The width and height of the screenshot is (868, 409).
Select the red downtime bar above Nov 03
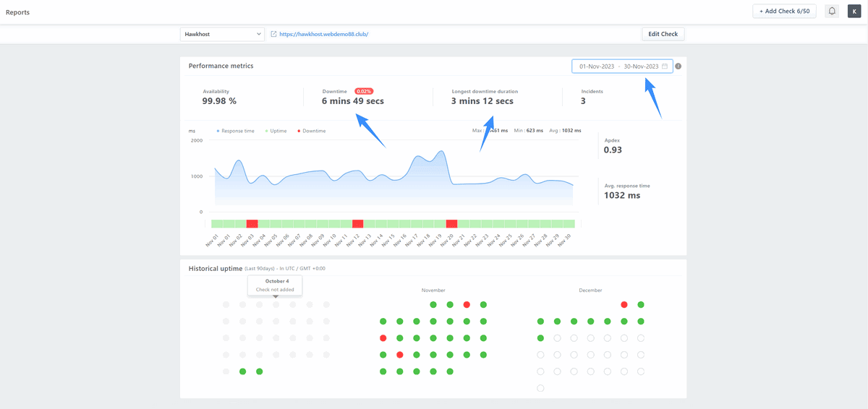coord(252,224)
